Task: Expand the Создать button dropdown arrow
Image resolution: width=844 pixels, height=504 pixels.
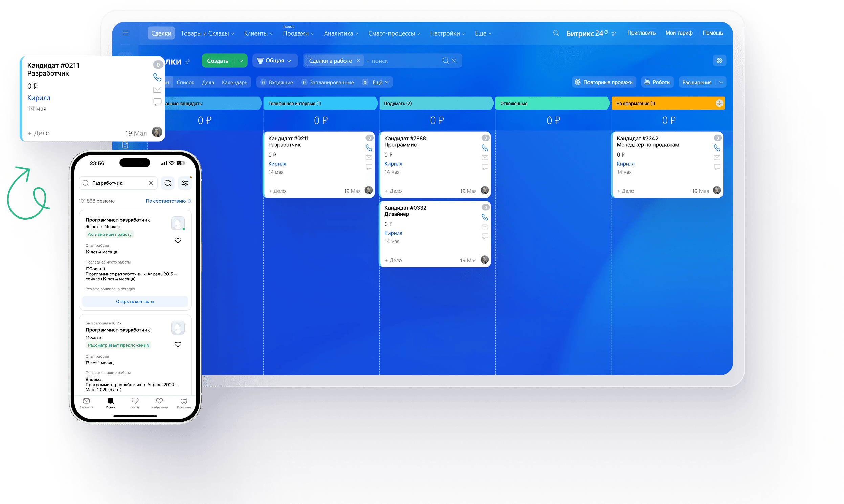Action: pos(241,61)
